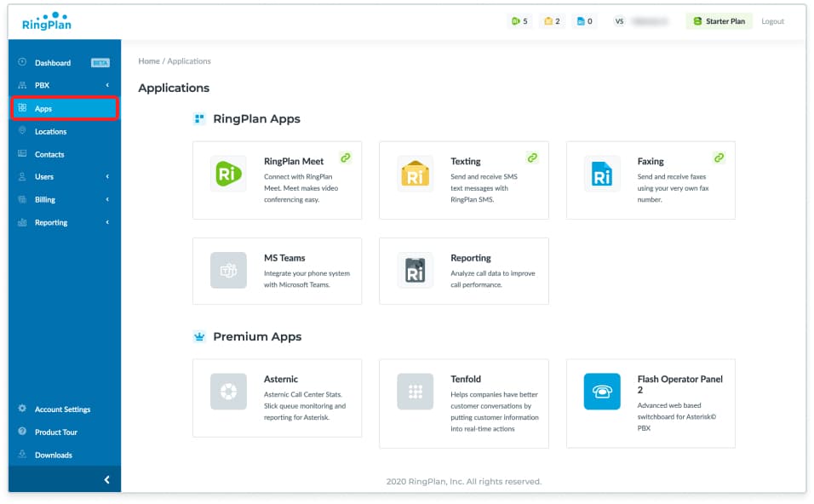This screenshot has height=504, width=814.
Task: Open the MS Teams app icon
Action: click(228, 271)
